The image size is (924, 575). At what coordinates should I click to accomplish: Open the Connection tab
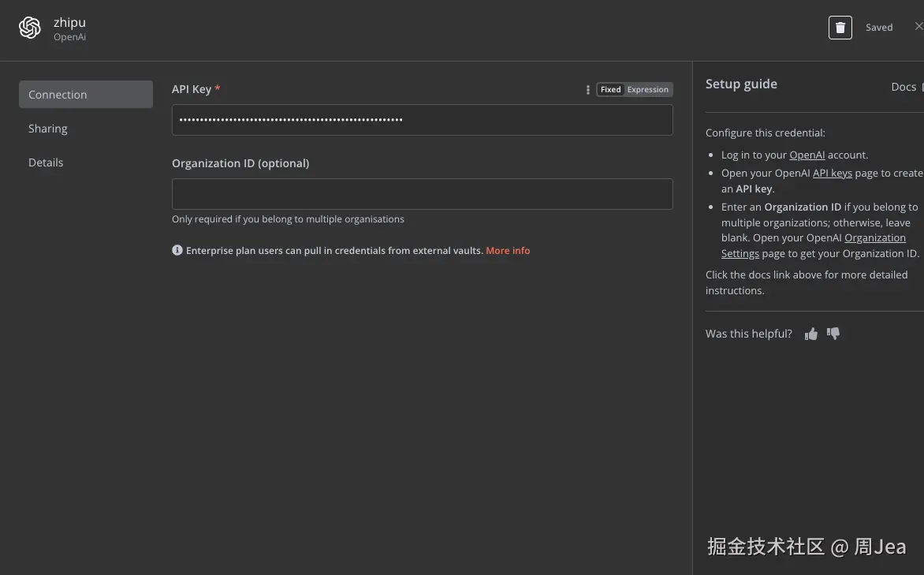pos(85,95)
